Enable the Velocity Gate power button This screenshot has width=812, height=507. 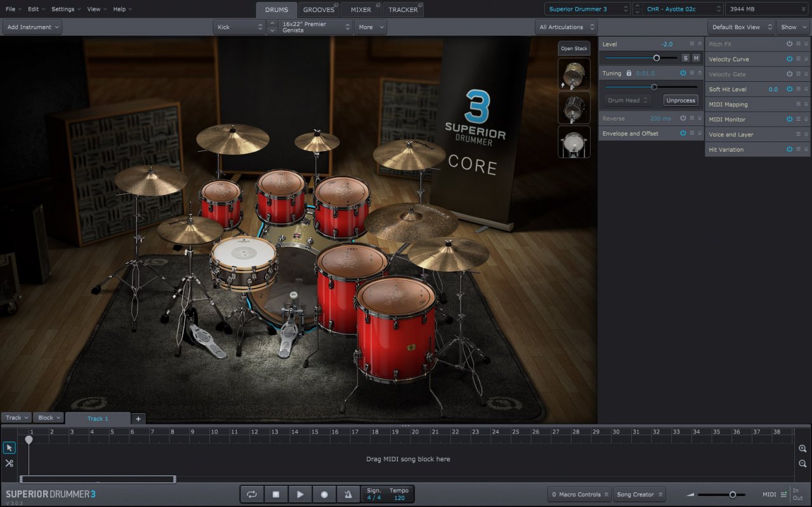point(790,74)
